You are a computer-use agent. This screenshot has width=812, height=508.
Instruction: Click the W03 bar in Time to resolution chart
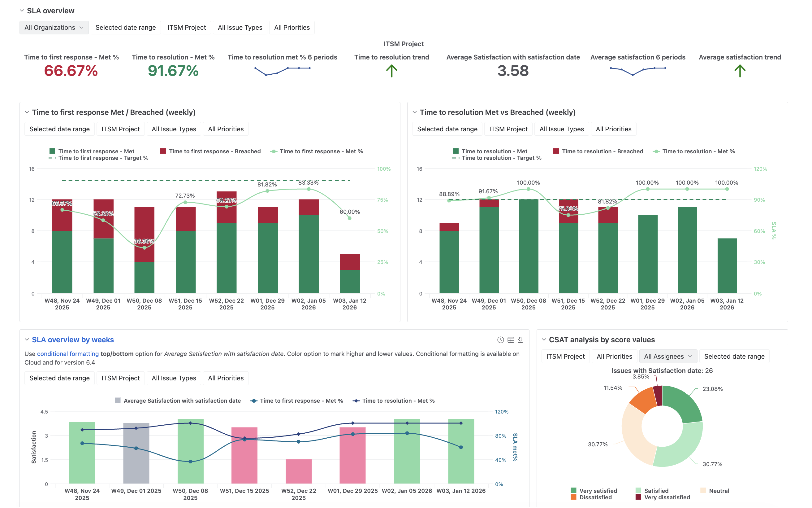coord(727,266)
